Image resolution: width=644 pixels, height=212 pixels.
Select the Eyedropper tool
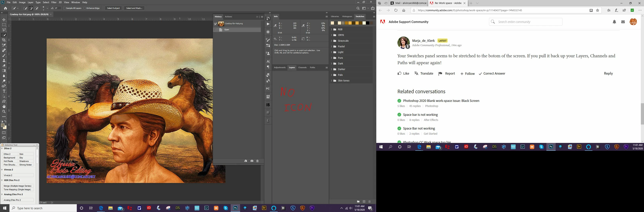pos(4,45)
